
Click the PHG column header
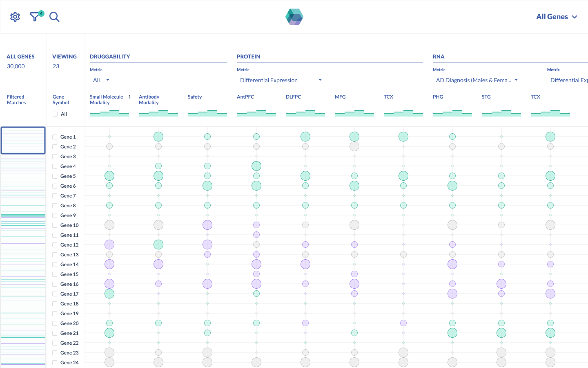pos(438,97)
